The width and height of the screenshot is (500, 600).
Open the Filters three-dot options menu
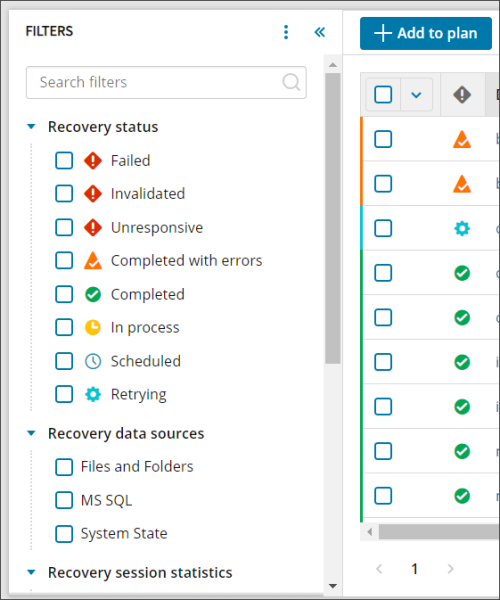click(x=286, y=32)
